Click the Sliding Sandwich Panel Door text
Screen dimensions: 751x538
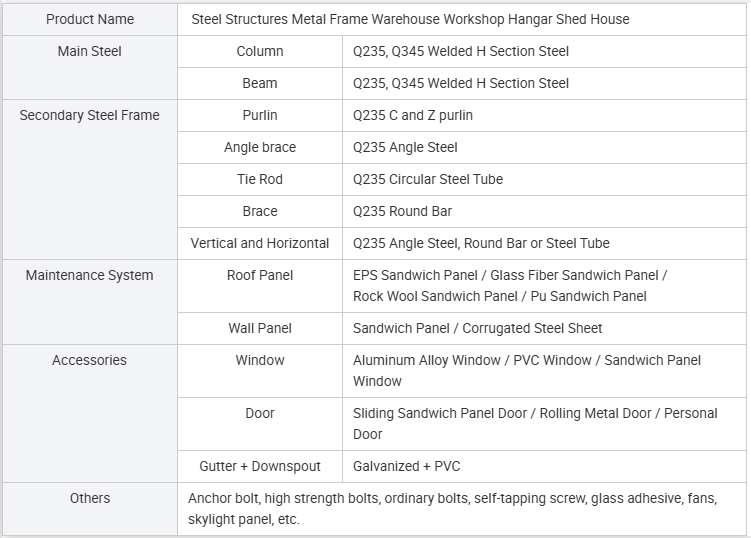440,413
